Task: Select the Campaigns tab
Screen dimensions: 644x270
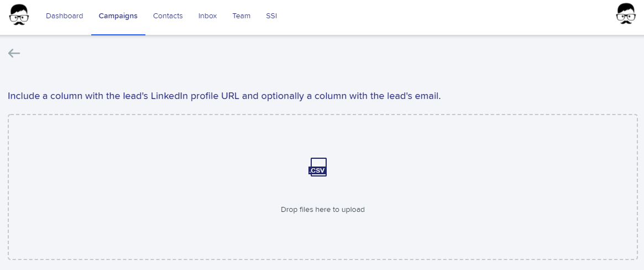Action: click(118, 16)
